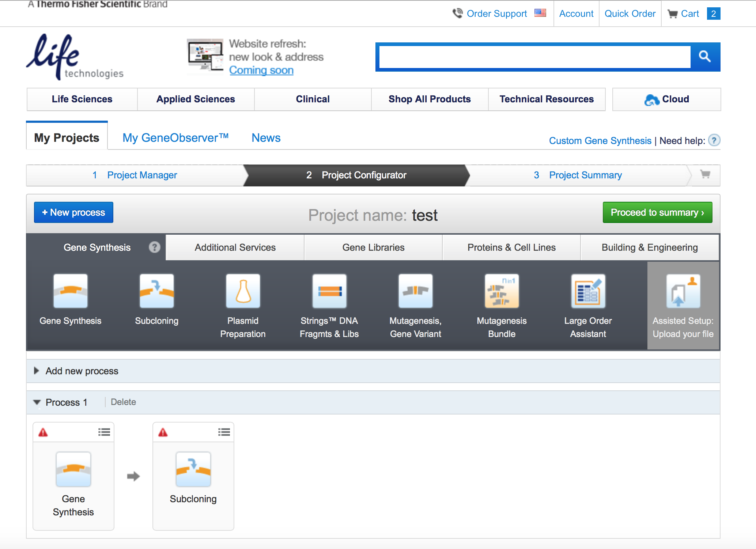Open Assisted Setup: Upload your file
Viewport: 756px width, 549px height.
(683, 306)
